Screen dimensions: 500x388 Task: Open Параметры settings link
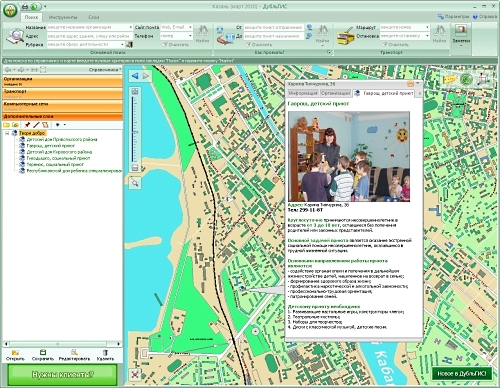click(x=454, y=16)
